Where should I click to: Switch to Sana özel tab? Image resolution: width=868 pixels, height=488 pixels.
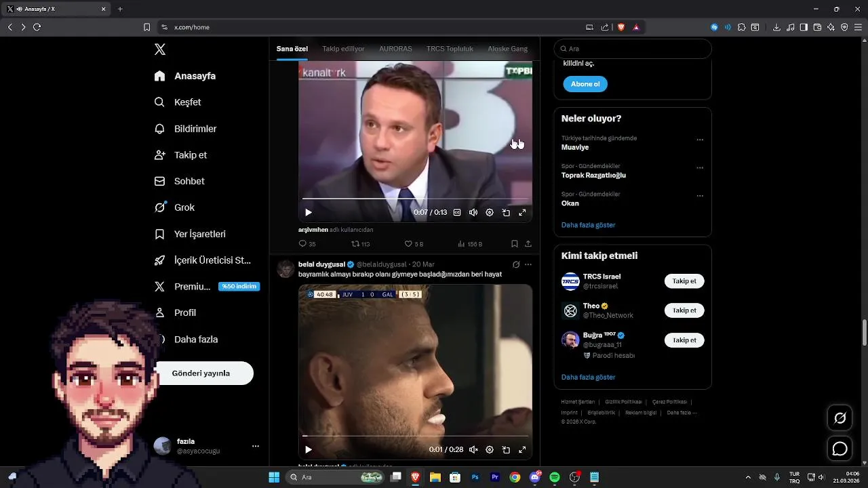[x=292, y=49]
